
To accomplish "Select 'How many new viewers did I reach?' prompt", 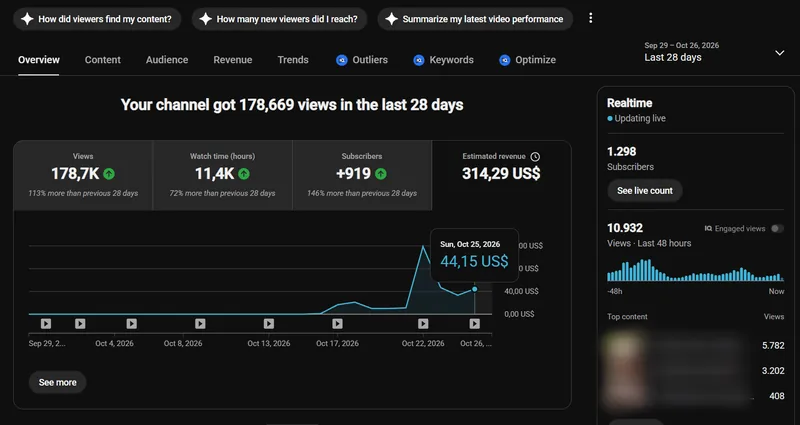I will click(279, 19).
